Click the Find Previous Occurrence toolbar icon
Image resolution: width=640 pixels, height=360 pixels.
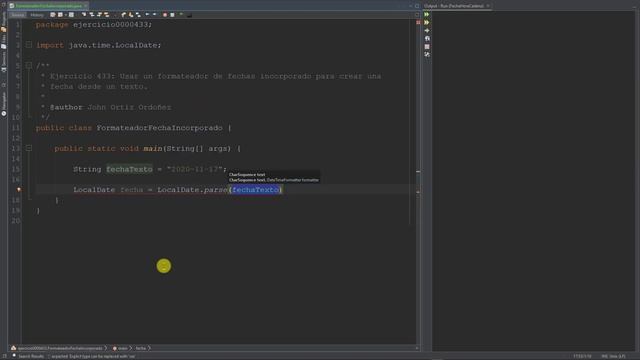click(x=91, y=15)
